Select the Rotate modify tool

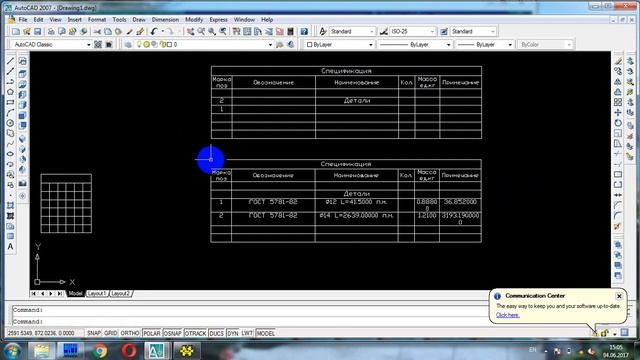coord(618,123)
